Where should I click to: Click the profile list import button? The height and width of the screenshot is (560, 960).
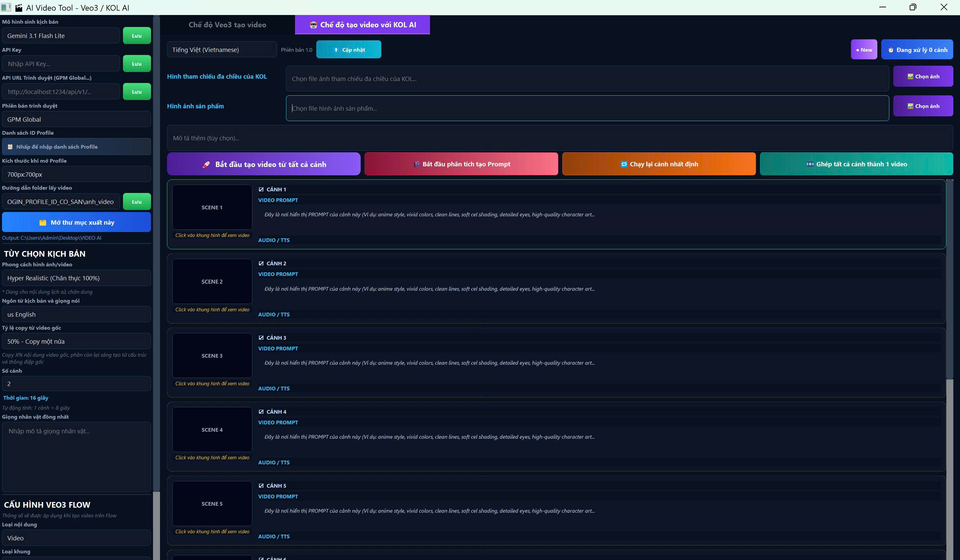click(76, 147)
